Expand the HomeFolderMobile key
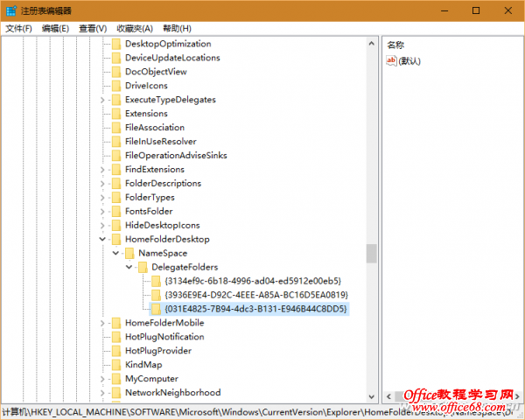This screenshot has height=420, width=525. point(102,323)
